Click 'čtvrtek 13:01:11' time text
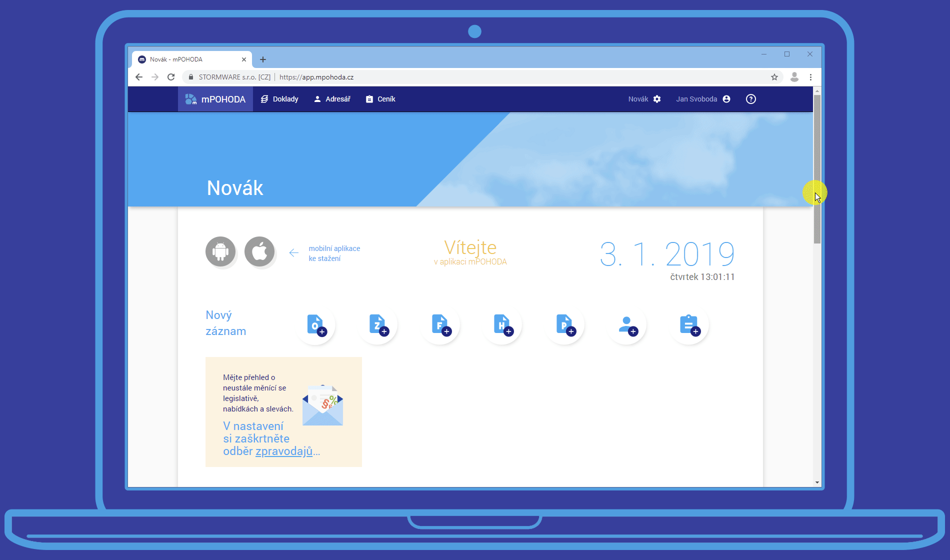This screenshot has width=950, height=560. pos(702,277)
